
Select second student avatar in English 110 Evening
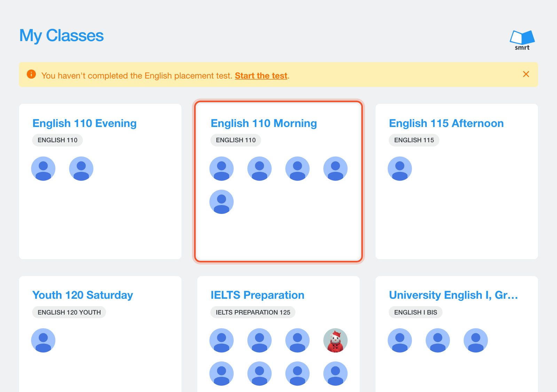[x=81, y=169]
